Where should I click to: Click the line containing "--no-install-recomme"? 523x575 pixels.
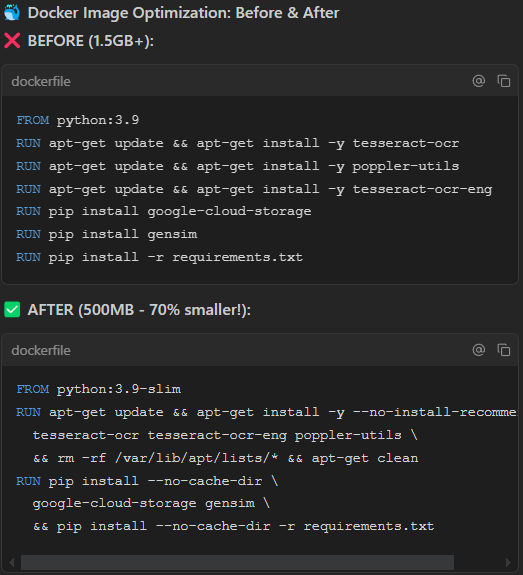267,412
